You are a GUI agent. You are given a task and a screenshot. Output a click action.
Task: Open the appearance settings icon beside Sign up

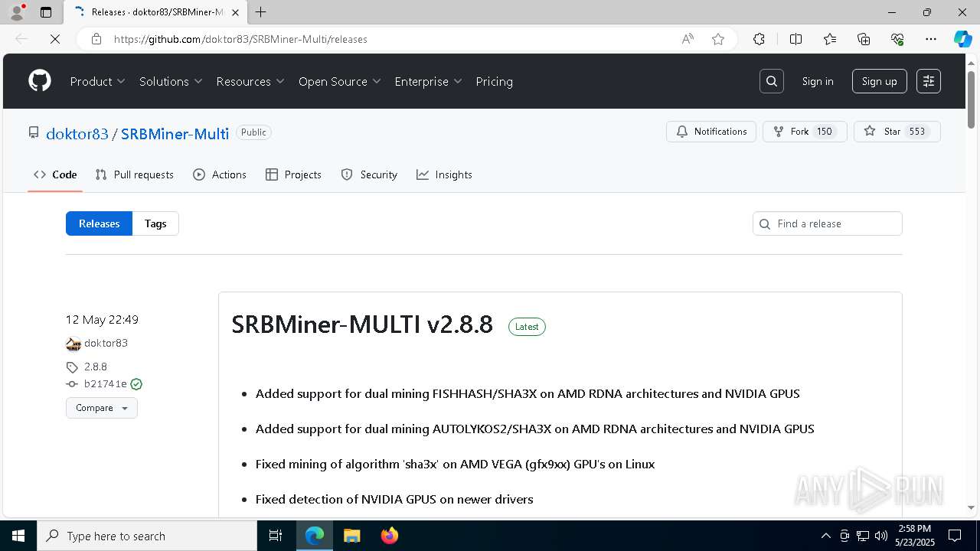929,81
